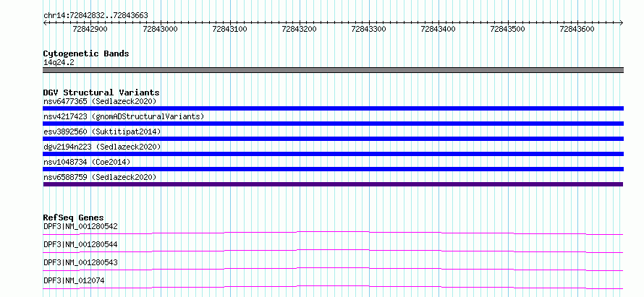This screenshot has width=644, height=297.
Task: Click the purple bar for nsv6588759
Action: click(333, 184)
